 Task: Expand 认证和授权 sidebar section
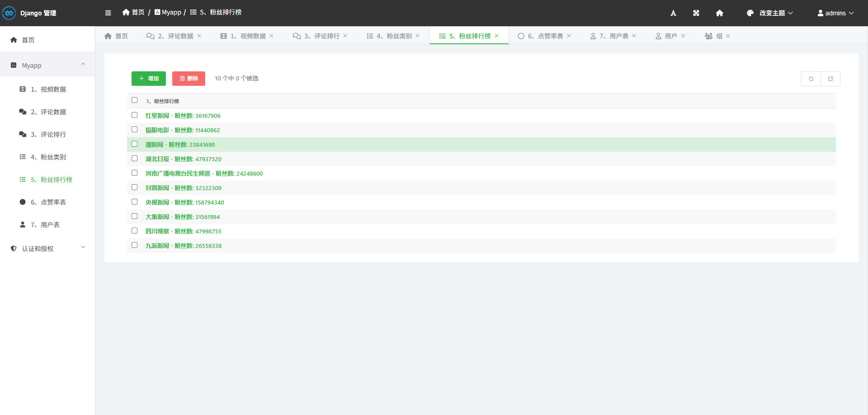[x=47, y=248]
